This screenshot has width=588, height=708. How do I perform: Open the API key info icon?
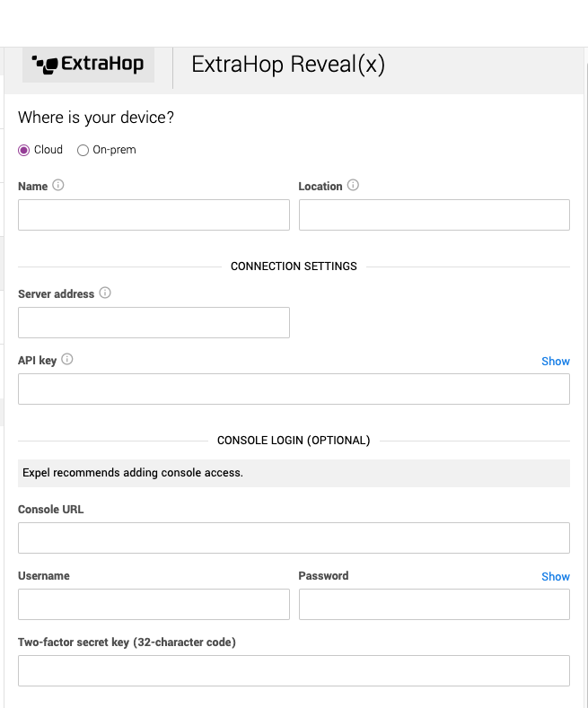pyautogui.click(x=67, y=359)
